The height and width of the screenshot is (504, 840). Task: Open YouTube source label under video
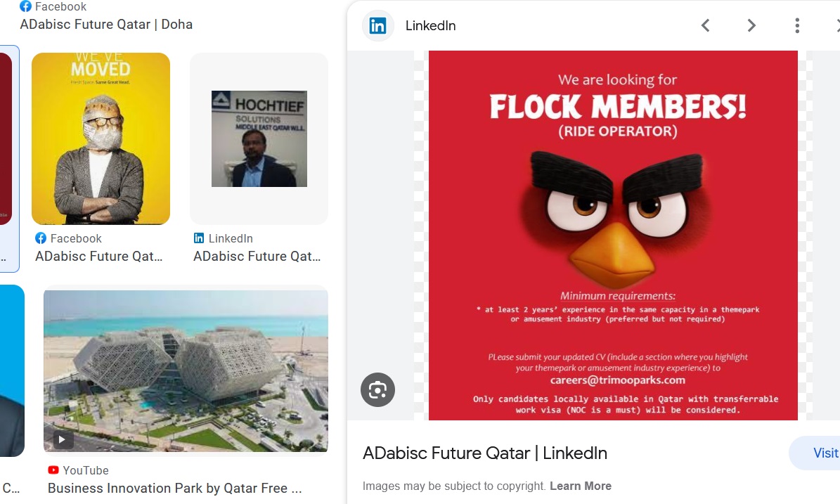[x=86, y=470]
